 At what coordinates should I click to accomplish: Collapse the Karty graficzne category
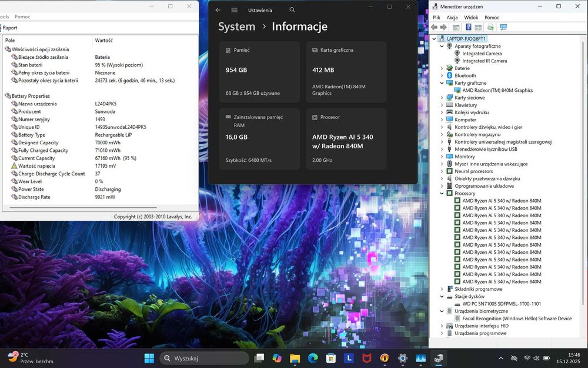(x=442, y=83)
